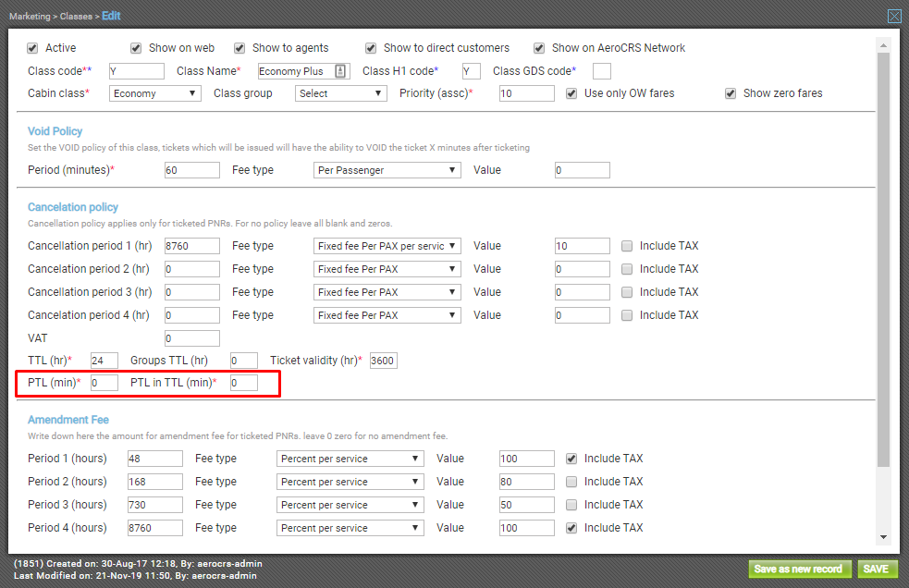Screen dimensions: 909x588
Task: Open Amendment Period 3 Fee type dropdown
Action: tap(350, 505)
